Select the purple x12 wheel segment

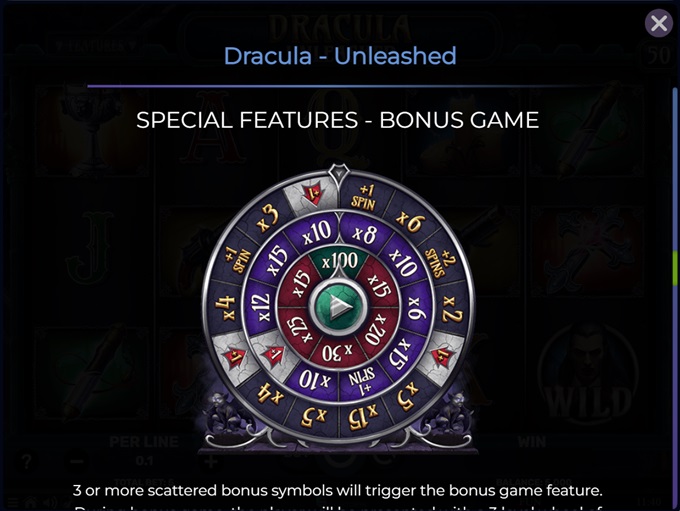point(259,308)
